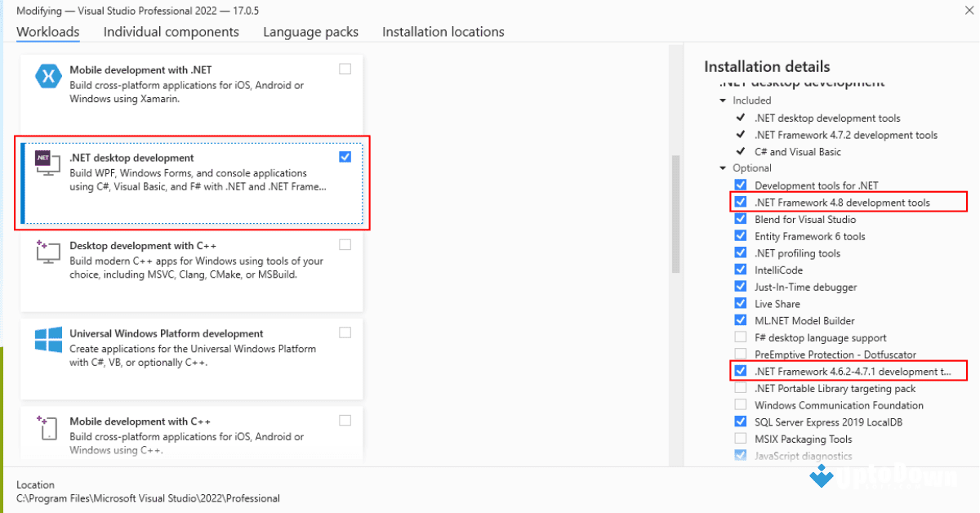Click the checkmark beside C# and Visual Basic
980x513 pixels.
point(740,151)
